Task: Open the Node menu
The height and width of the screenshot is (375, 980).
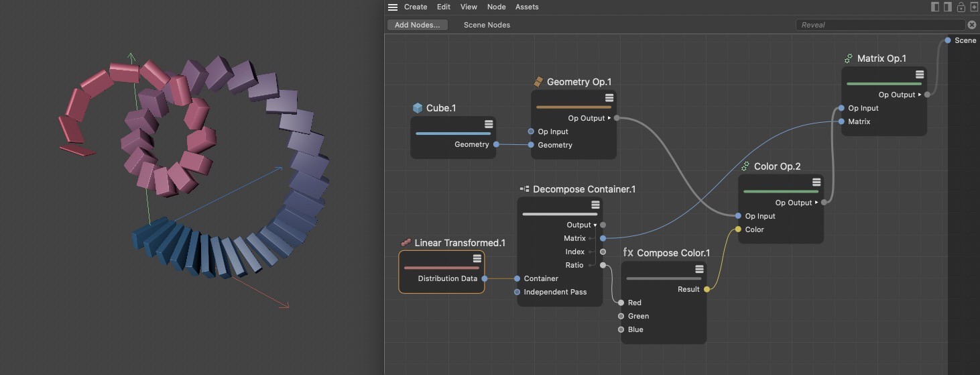Action: pyautogui.click(x=497, y=7)
